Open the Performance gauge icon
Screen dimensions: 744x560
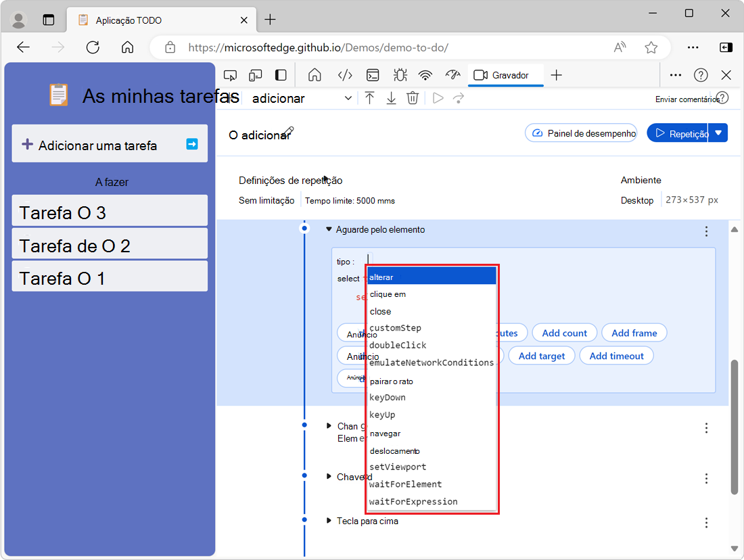(x=452, y=75)
